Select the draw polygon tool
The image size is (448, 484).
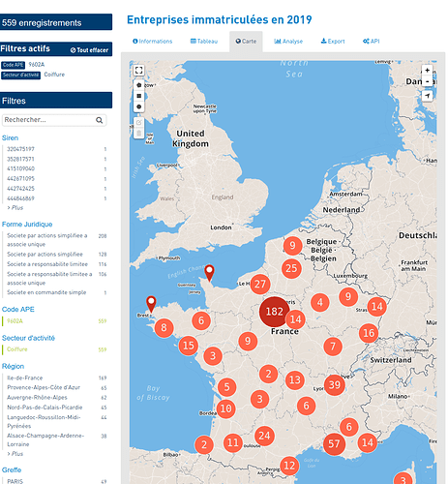[x=138, y=85]
